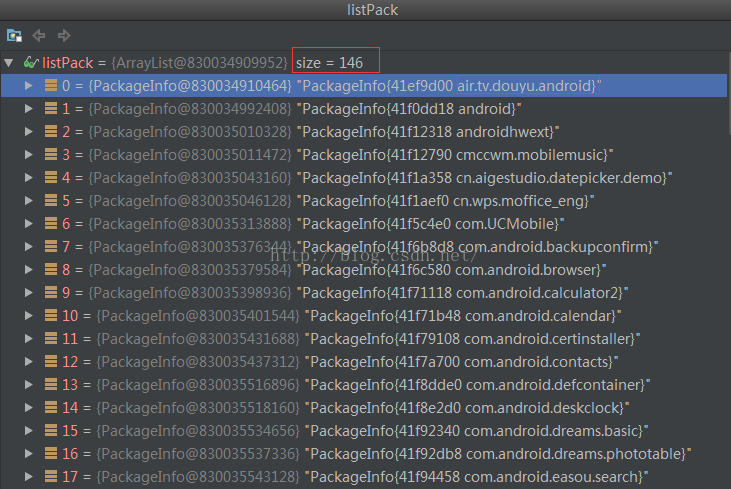Select '{ArrayList@830034909952}' type text

click(199, 62)
